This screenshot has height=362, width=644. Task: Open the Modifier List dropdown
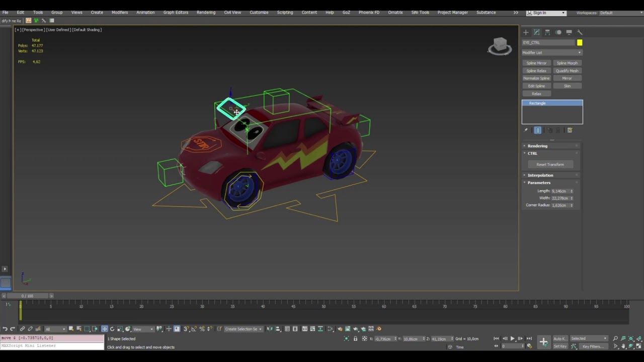coord(552,52)
